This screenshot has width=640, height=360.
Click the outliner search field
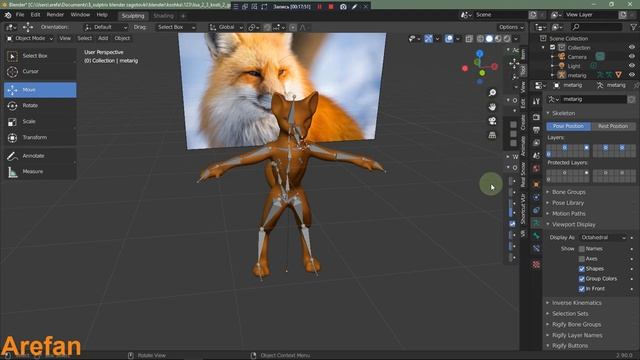point(597,27)
